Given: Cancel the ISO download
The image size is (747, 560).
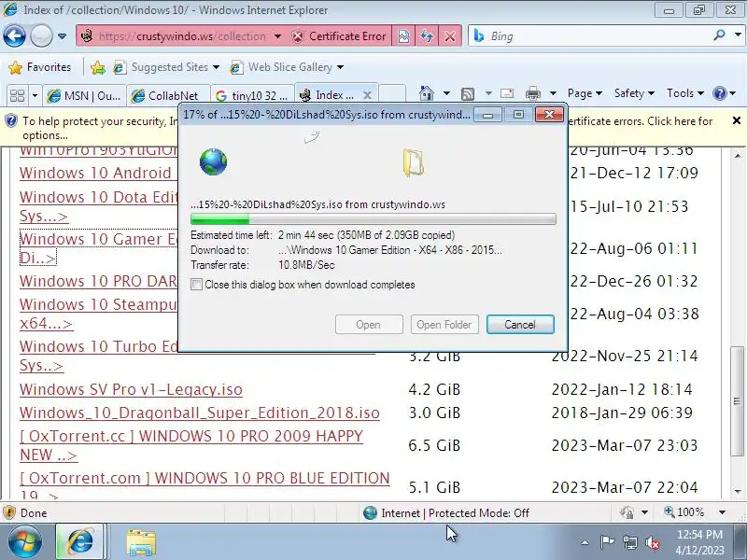Looking at the screenshot, I should (520, 324).
